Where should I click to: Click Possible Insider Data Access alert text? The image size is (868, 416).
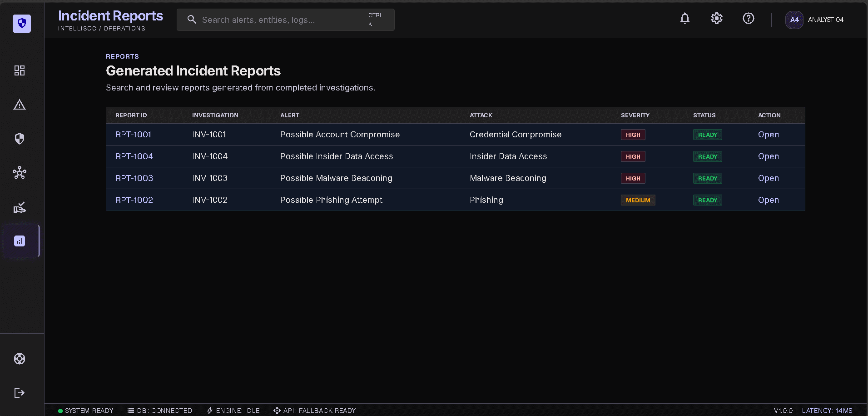point(337,156)
